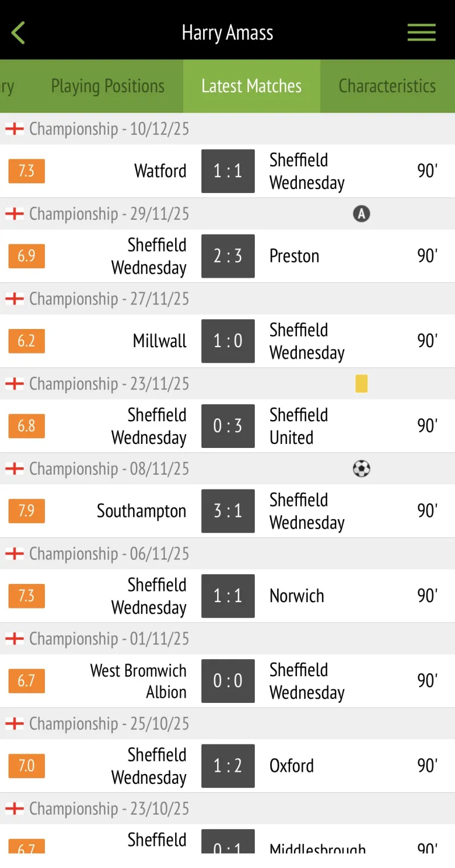Screen dimensions: 455x868
Task: Open the hamburger menu
Action: pyautogui.click(x=421, y=32)
